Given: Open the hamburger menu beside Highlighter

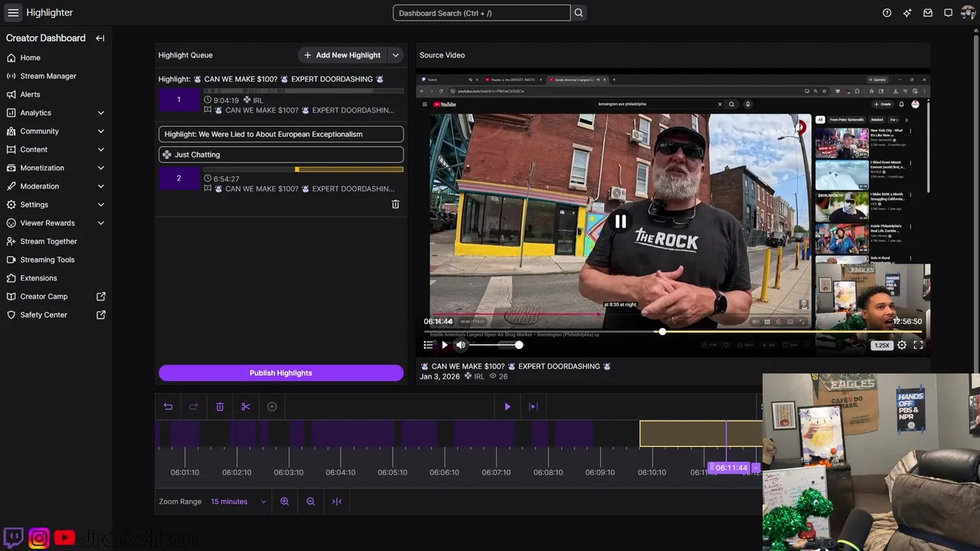Looking at the screenshot, I should click(13, 12).
